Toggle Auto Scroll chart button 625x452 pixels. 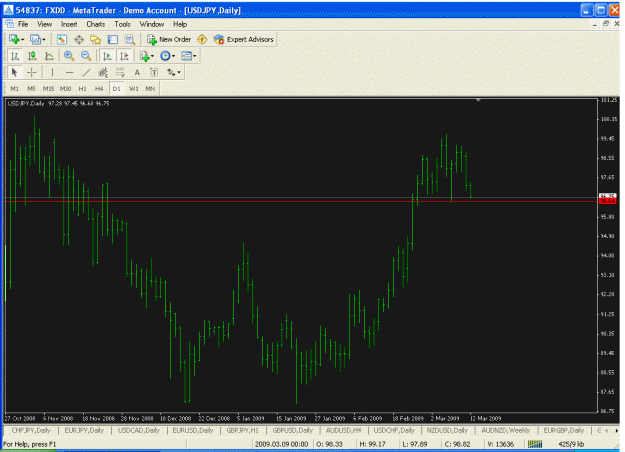[107, 56]
